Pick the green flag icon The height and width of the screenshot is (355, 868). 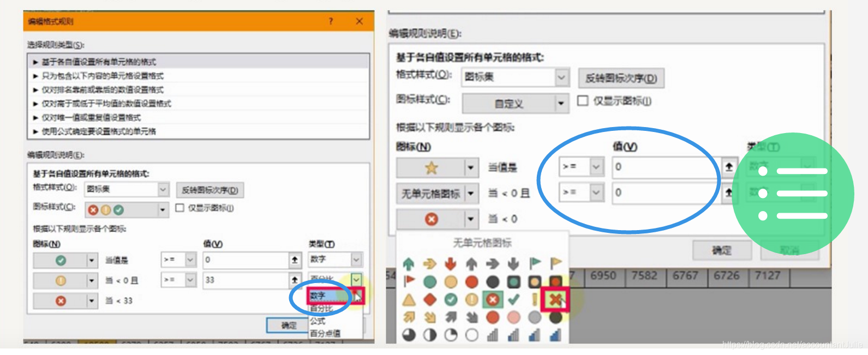(x=535, y=264)
